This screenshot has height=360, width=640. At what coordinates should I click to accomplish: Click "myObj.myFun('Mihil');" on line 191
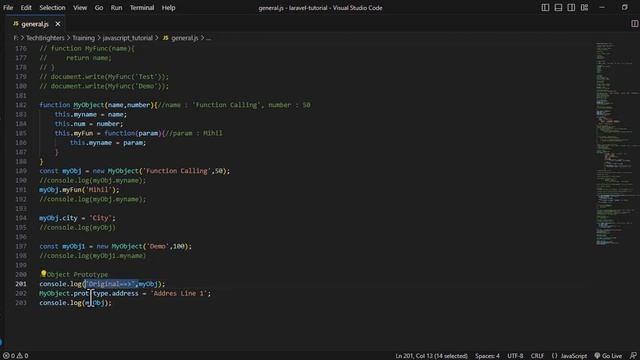pos(79,189)
